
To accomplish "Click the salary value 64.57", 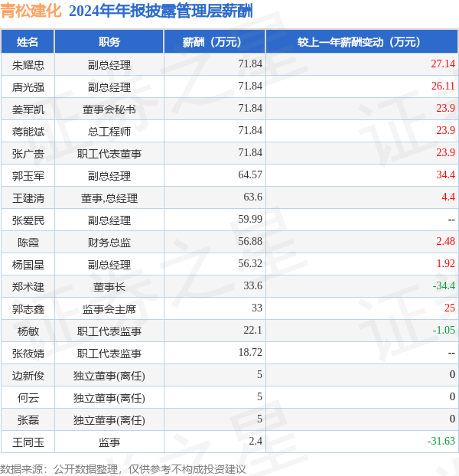I will tap(250, 174).
